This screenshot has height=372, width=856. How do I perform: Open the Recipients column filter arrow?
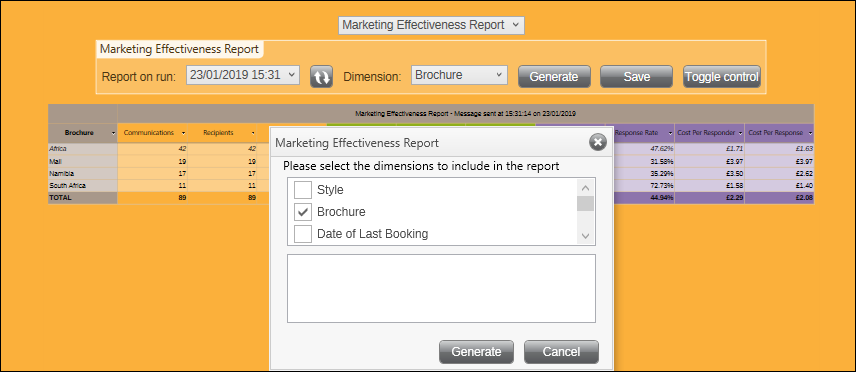click(253, 133)
